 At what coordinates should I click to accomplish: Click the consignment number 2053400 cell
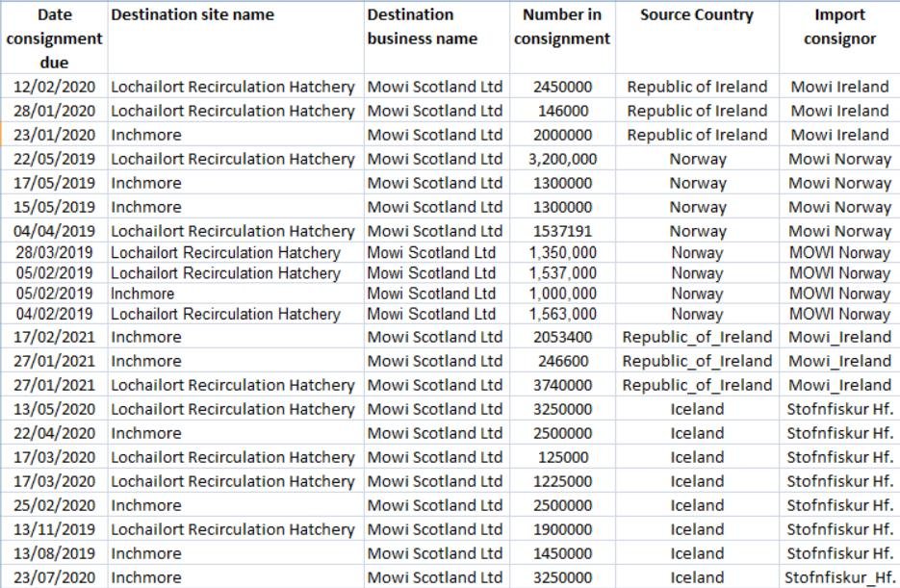[562, 337]
